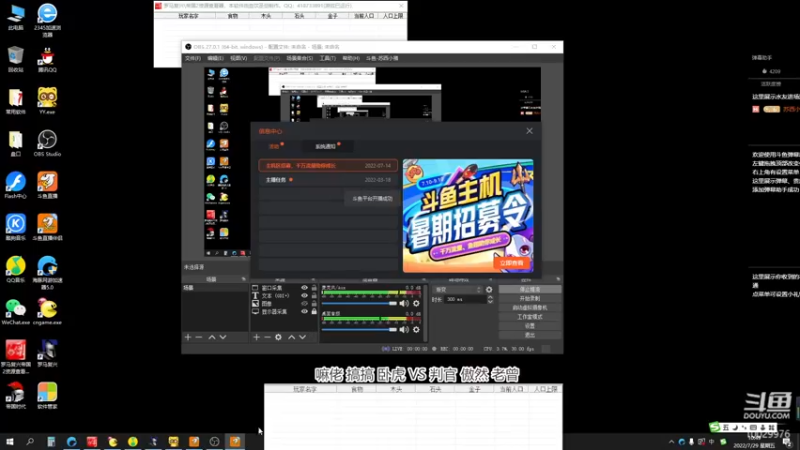
Task: Open the Edit menu in OBS
Action: tap(215, 58)
